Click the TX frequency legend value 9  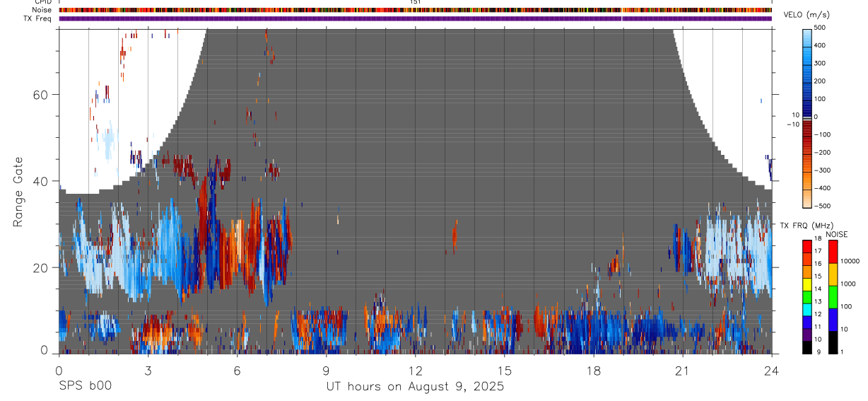(819, 351)
